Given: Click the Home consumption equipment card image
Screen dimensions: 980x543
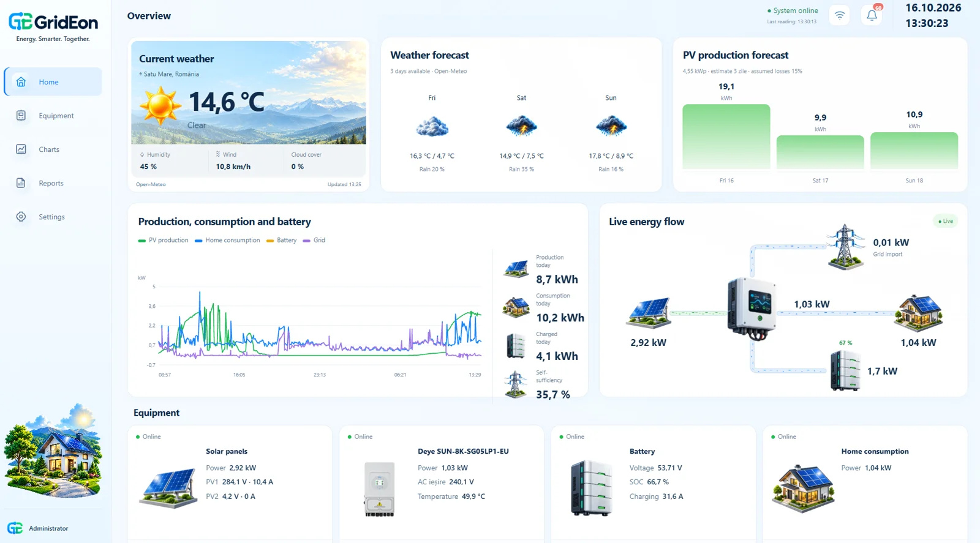Looking at the screenshot, I should [803, 488].
